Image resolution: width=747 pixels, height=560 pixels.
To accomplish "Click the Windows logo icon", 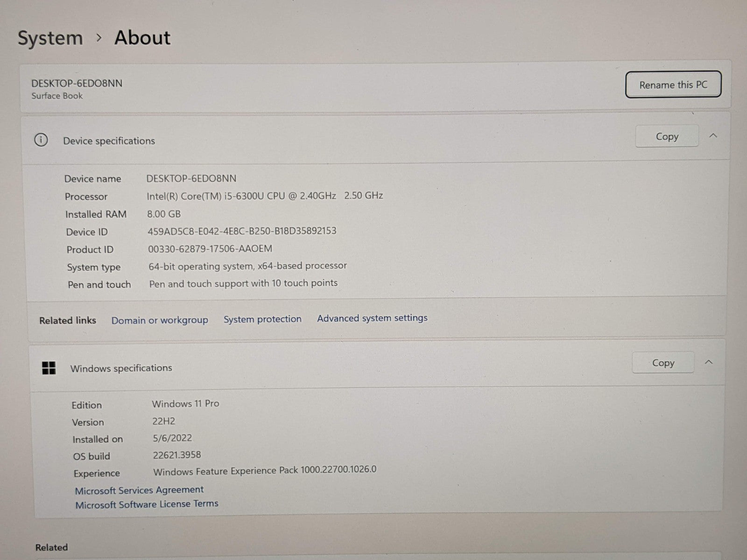I will coord(49,368).
